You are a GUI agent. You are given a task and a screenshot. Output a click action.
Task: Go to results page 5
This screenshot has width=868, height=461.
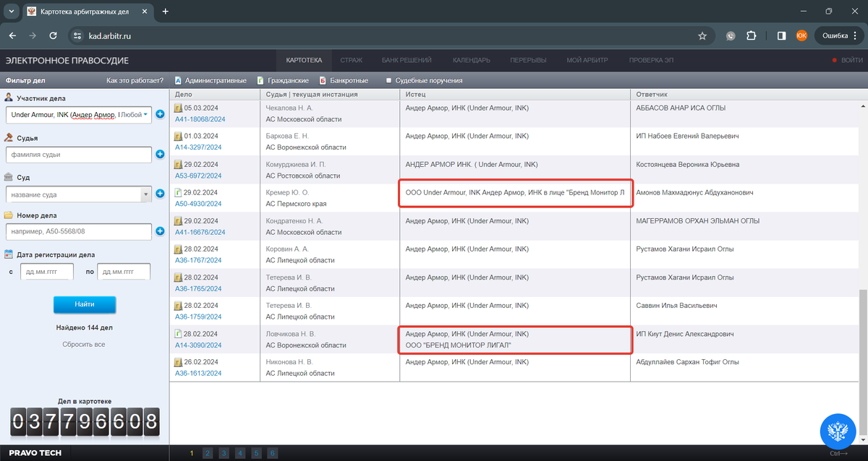point(257,453)
